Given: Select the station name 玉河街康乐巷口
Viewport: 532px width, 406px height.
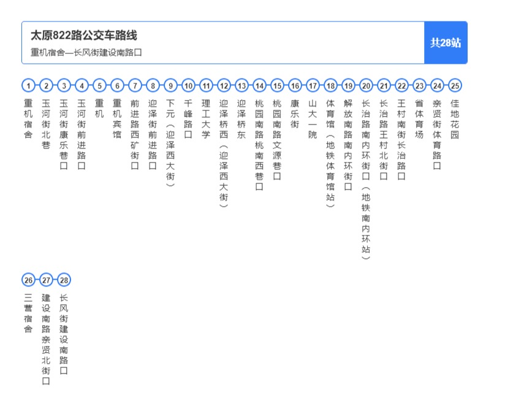Looking at the screenshot, I should click(64, 134).
